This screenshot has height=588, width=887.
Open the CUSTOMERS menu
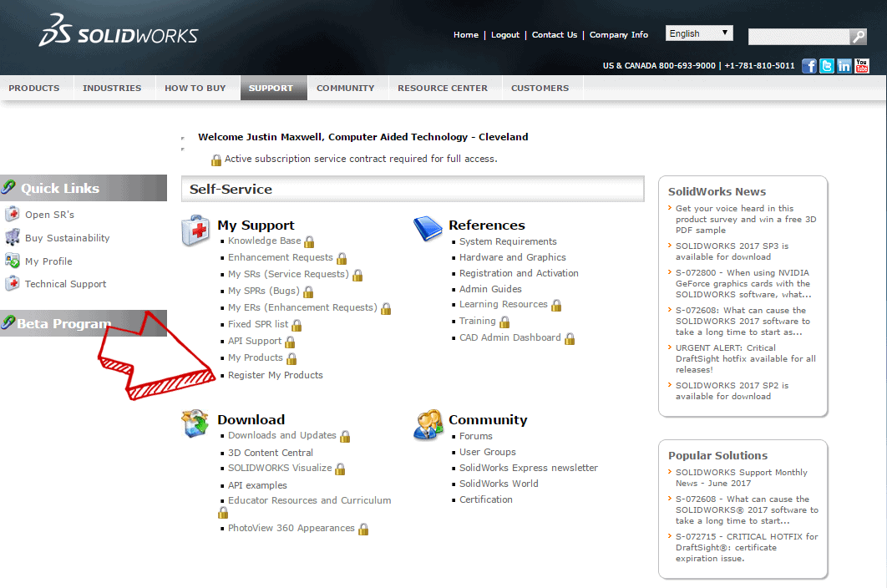coord(540,88)
